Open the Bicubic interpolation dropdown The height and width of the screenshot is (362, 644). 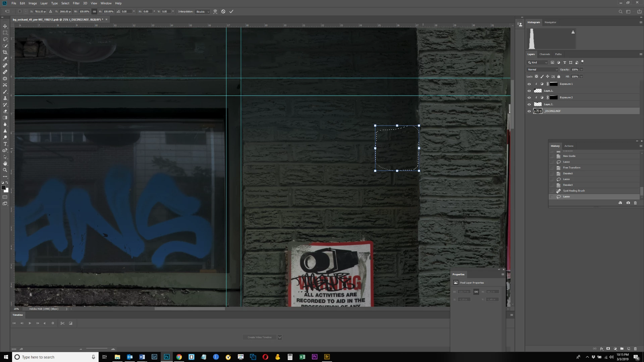[x=203, y=11]
